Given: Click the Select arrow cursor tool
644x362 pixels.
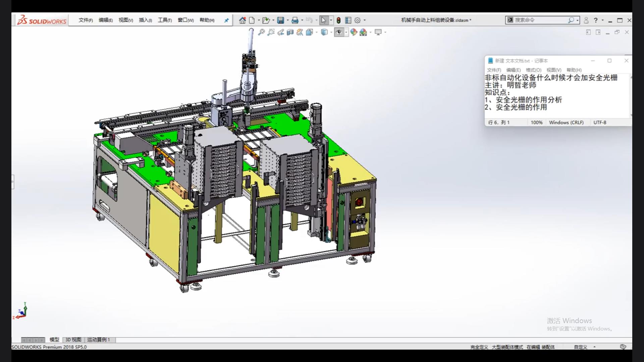Looking at the screenshot, I should tap(323, 20).
